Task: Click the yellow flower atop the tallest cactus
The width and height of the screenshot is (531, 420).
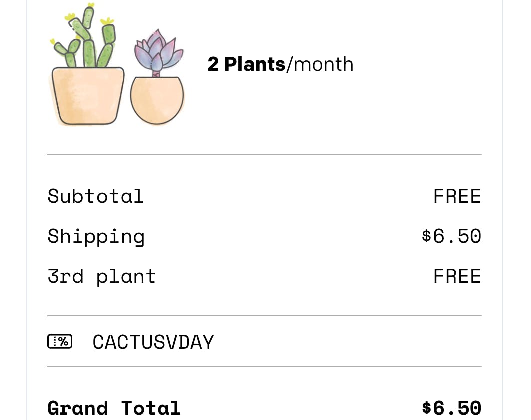Action: tap(90, 6)
